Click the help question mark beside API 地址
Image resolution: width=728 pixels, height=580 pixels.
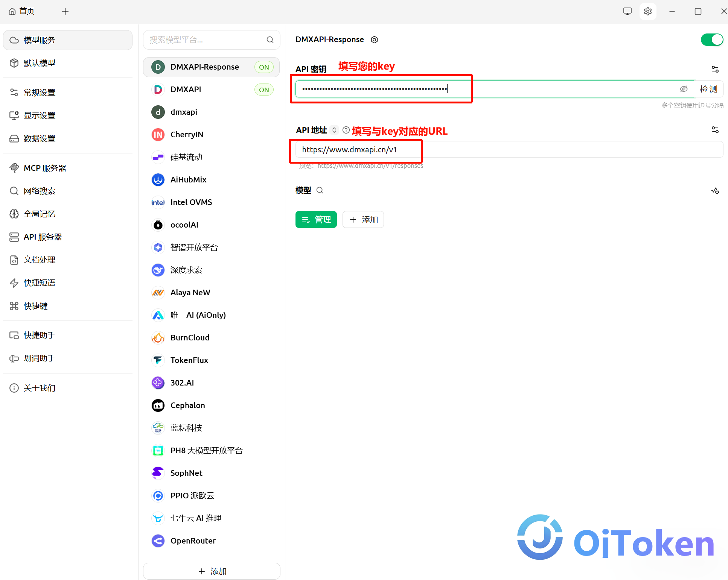[346, 130]
